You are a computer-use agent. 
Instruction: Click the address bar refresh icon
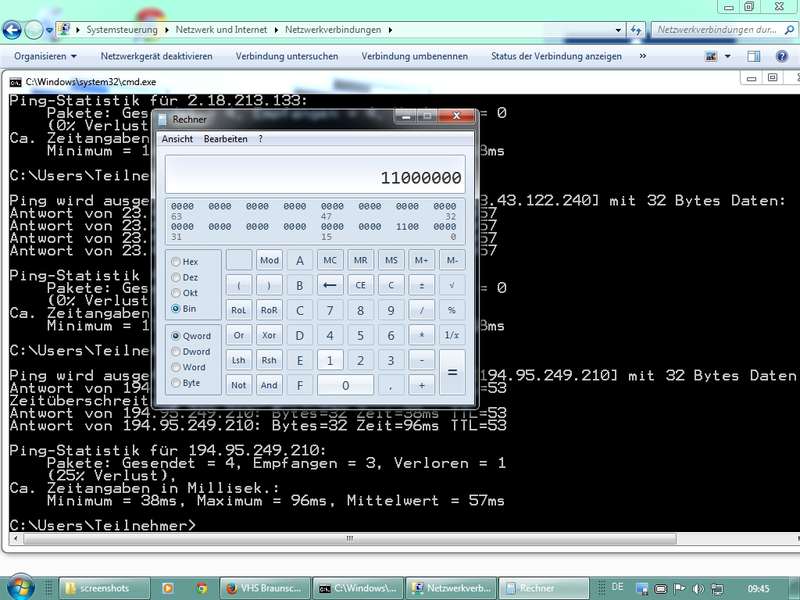(x=636, y=30)
